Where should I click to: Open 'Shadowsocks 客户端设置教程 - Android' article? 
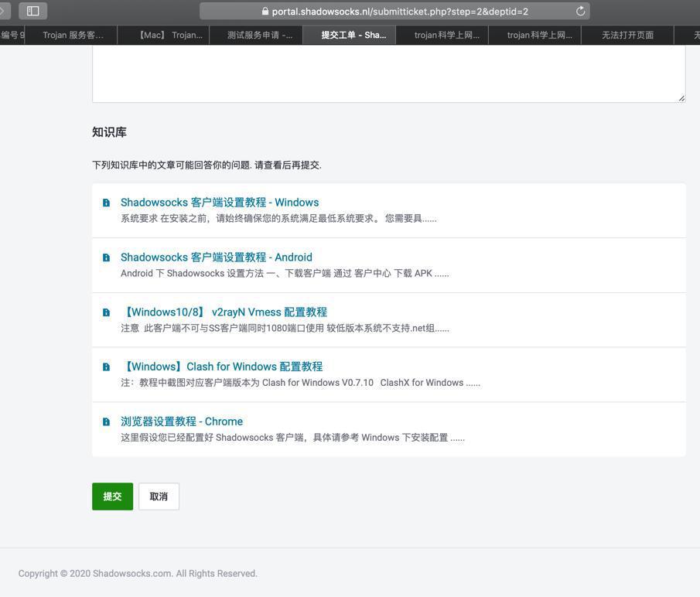click(216, 258)
